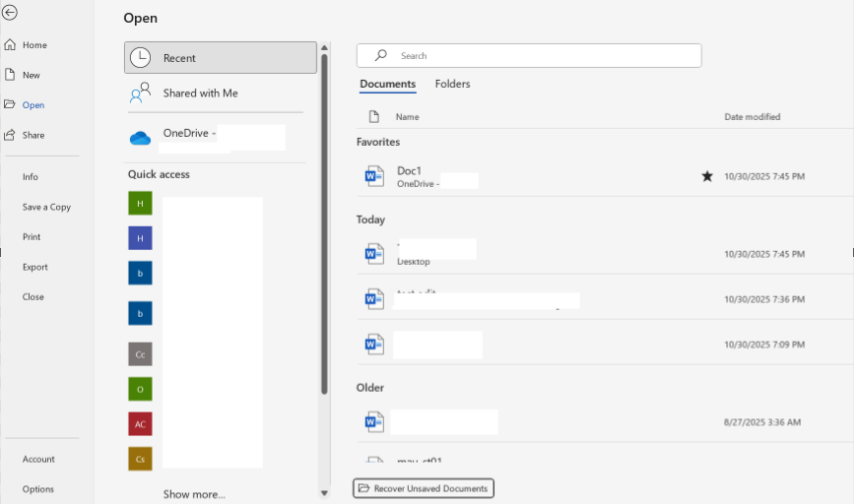Image resolution: width=854 pixels, height=504 pixels.
Task: Open Word Options
Action: [38, 489]
